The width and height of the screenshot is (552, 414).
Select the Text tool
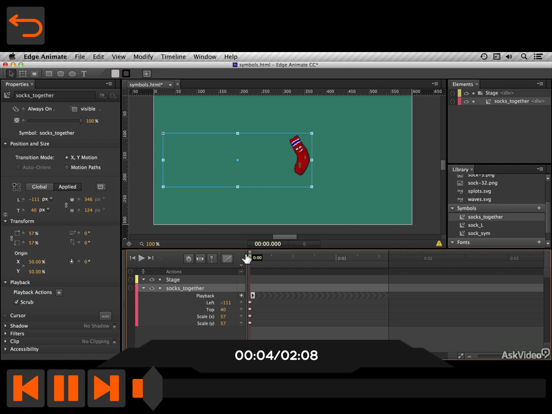84,74
